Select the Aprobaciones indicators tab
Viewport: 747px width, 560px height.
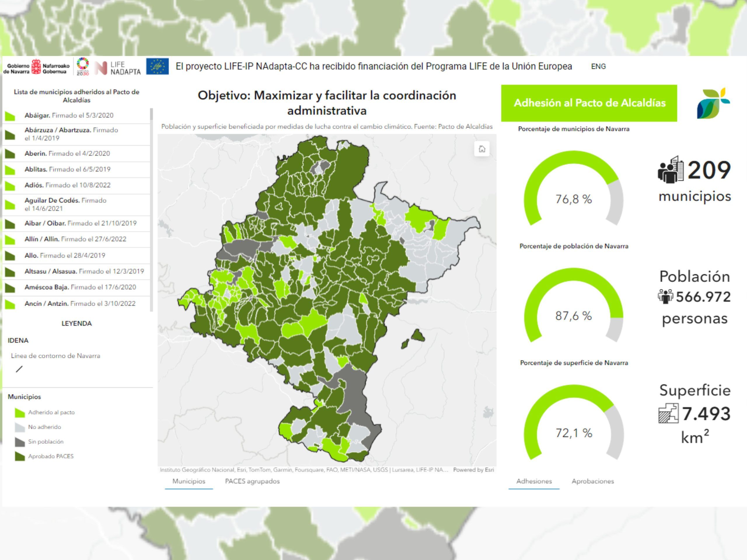593,481
